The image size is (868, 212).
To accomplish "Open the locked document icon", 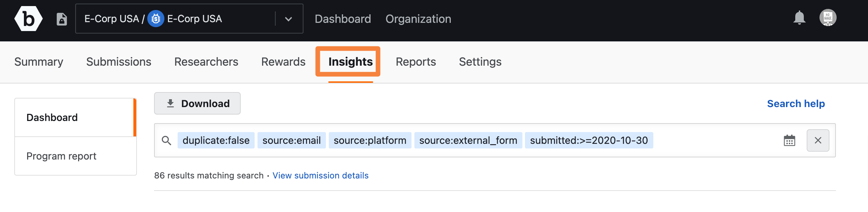I will tap(62, 19).
